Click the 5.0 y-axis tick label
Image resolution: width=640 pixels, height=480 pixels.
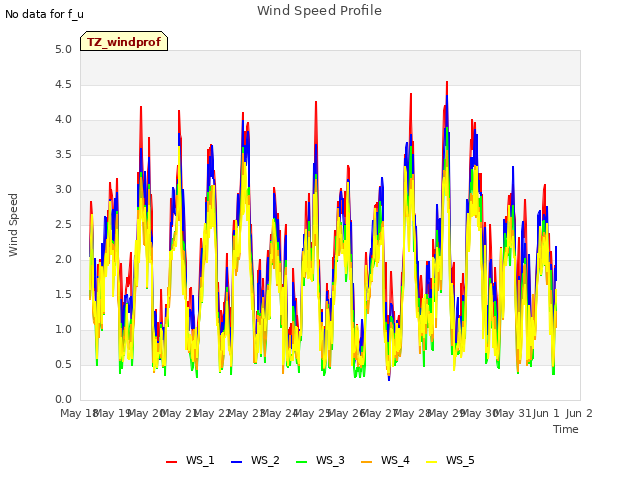coord(64,50)
